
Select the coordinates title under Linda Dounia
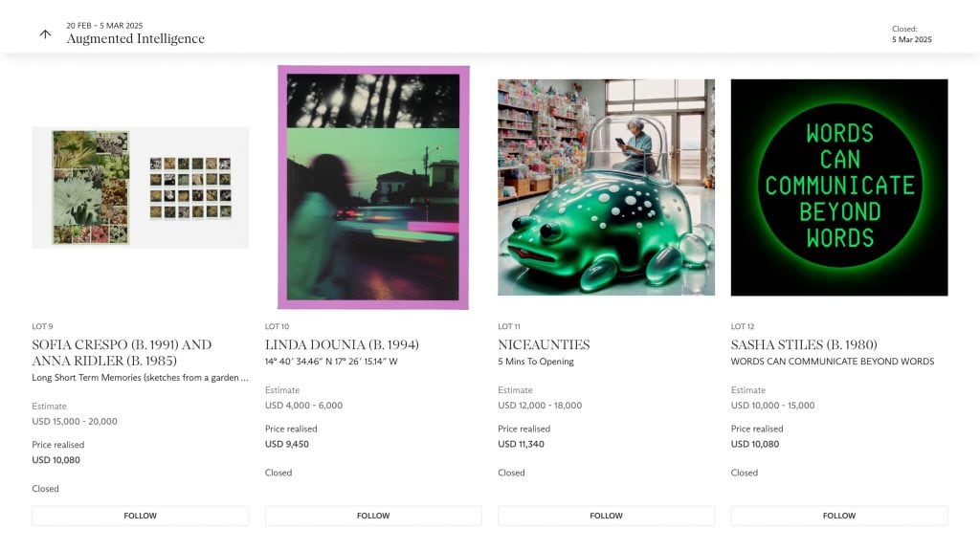331,361
